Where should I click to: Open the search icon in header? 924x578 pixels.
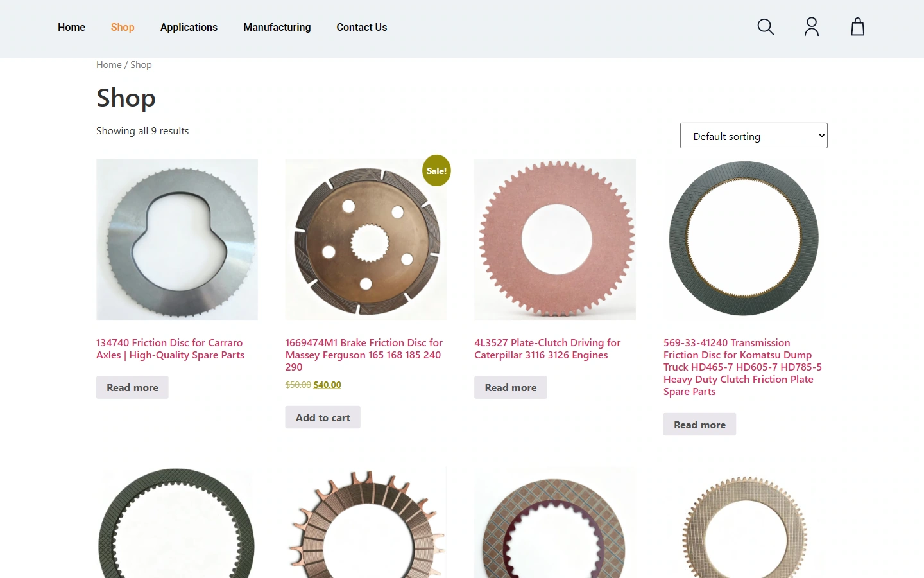[x=766, y=27]
